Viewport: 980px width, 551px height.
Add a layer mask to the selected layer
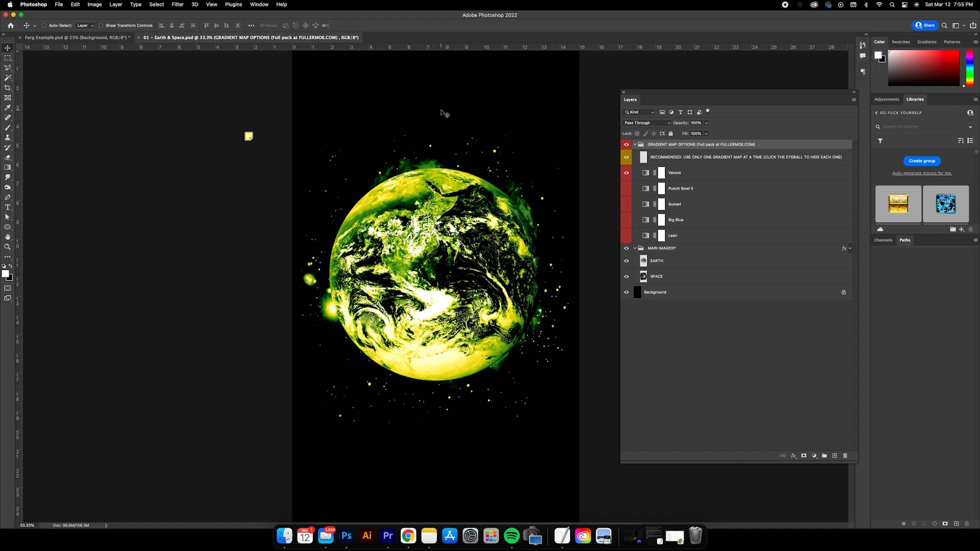804,456
